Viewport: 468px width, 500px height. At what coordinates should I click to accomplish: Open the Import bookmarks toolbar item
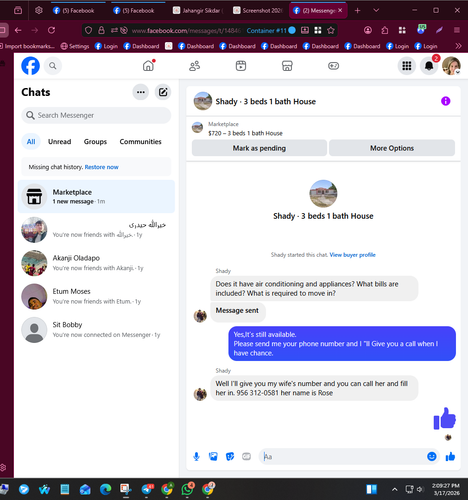27,46
